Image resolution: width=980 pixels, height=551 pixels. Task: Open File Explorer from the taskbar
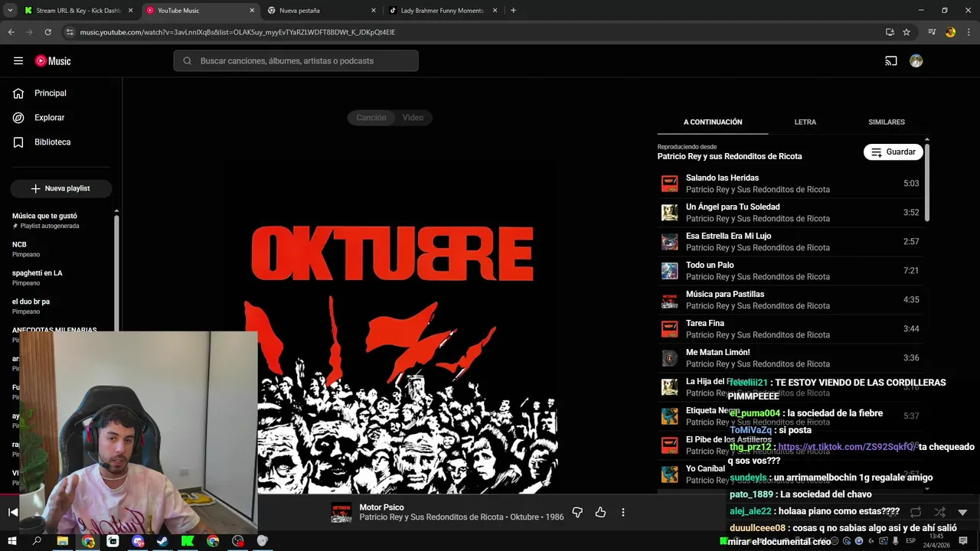63,541
